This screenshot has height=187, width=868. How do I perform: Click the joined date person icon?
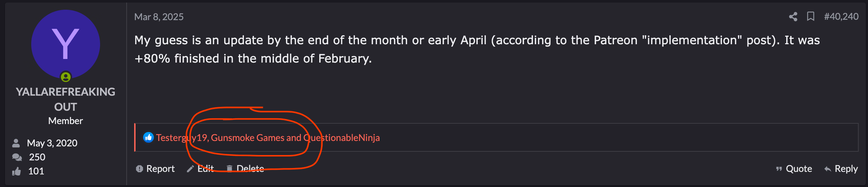click(16, 143)
